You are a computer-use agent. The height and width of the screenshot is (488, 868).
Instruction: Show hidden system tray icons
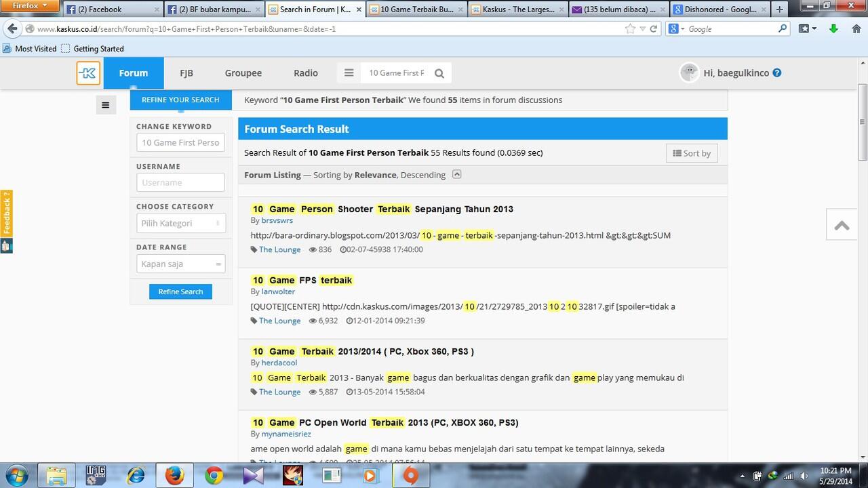pos(743,476)
